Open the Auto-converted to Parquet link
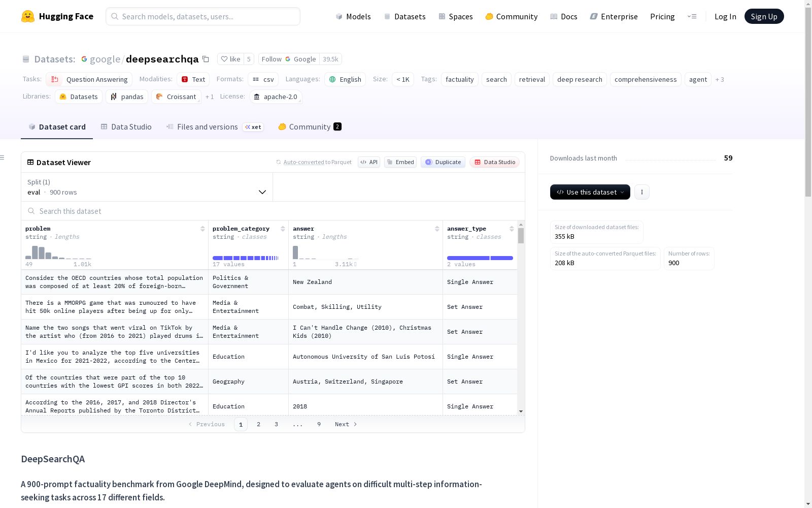Viewport: 812px width, 508px height. (x=314, y=162)
